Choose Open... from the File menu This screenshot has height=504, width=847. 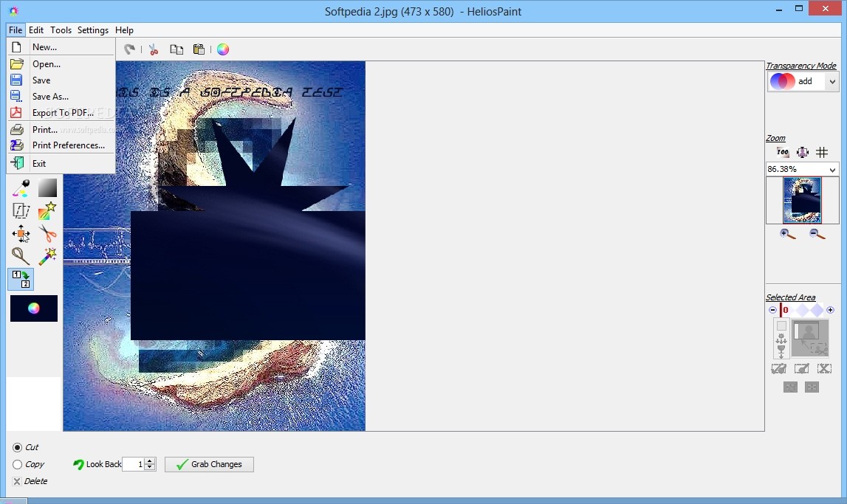point(61,63)
